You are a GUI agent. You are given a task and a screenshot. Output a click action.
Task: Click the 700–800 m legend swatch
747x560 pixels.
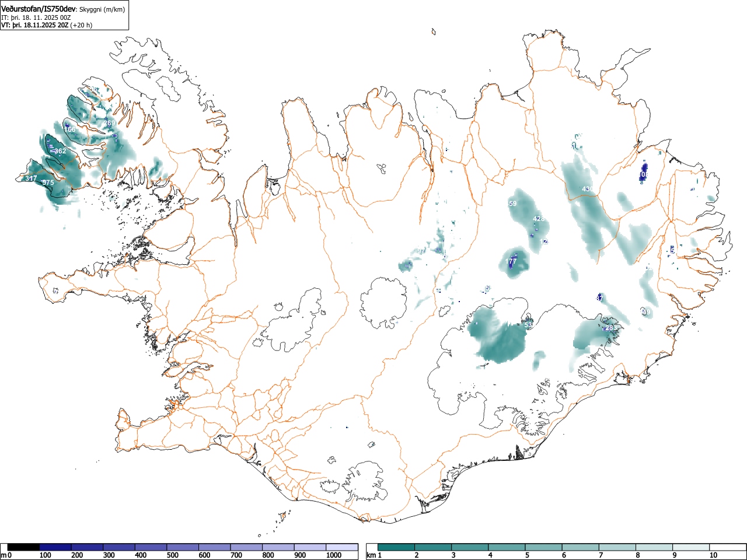[246, 547]
